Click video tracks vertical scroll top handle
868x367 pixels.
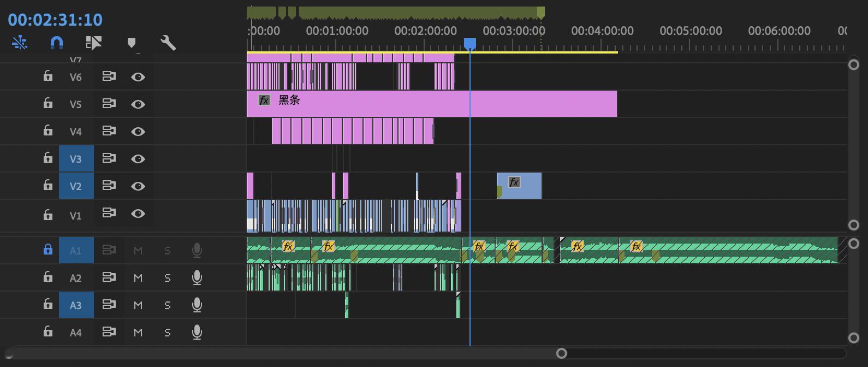(x=854, y=64)
